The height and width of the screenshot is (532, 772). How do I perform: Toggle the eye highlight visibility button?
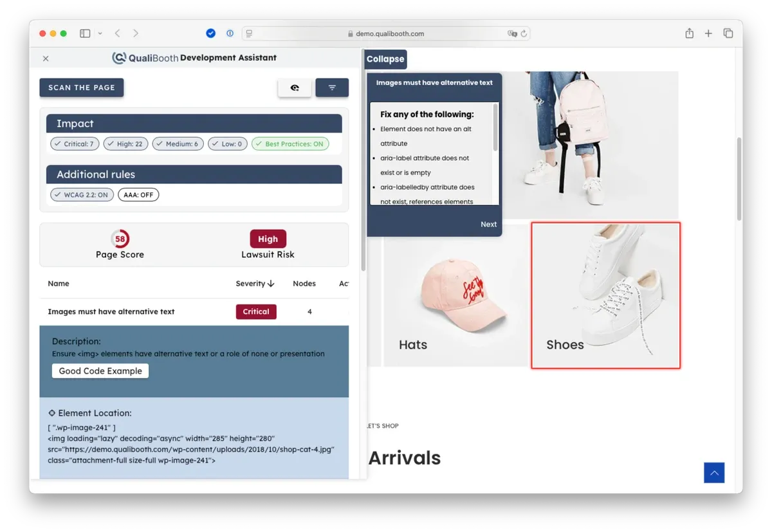295,88
